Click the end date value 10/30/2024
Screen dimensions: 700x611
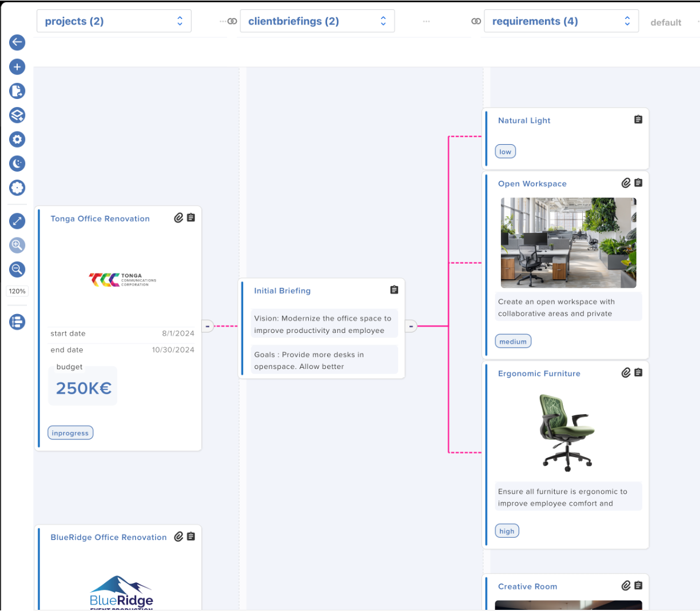pos(173,350)
